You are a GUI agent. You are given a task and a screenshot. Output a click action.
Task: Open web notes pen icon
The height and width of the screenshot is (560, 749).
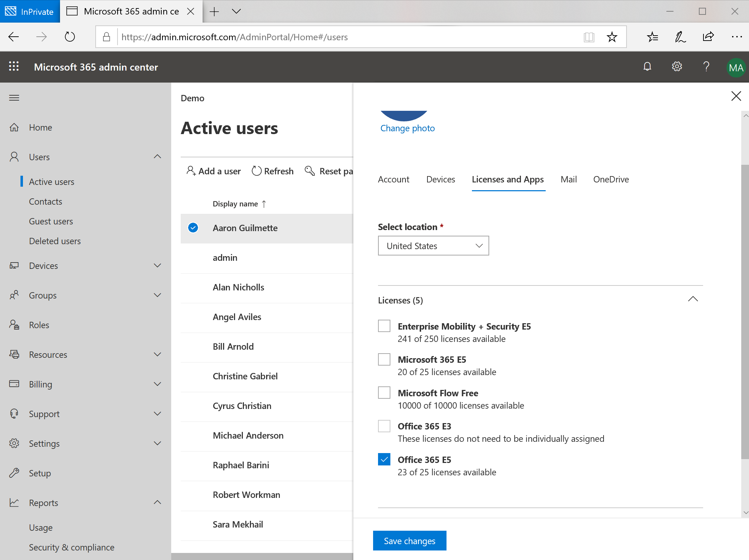680,37
